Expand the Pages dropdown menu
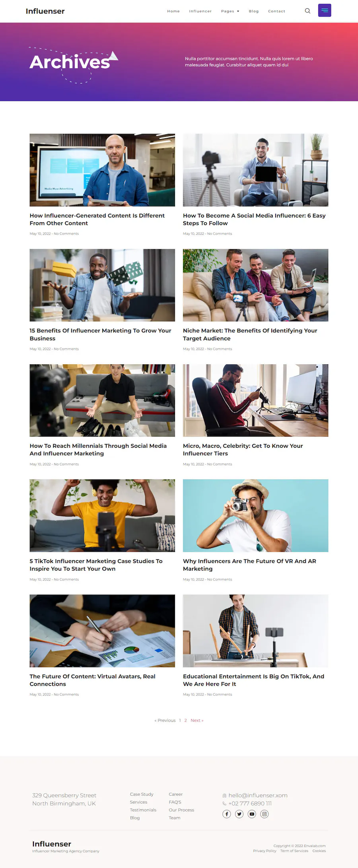 230,11
